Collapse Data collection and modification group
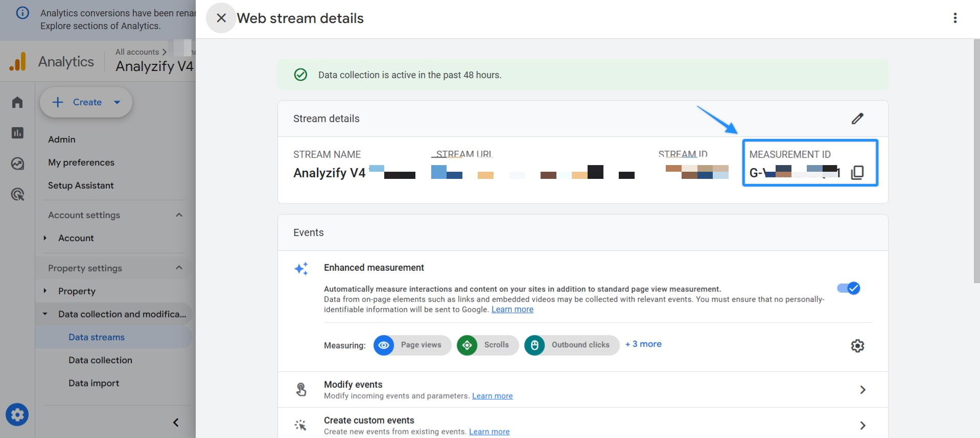The height and width of the screenshot is (438, 980). pyautogui.click(x=45, y=314)
